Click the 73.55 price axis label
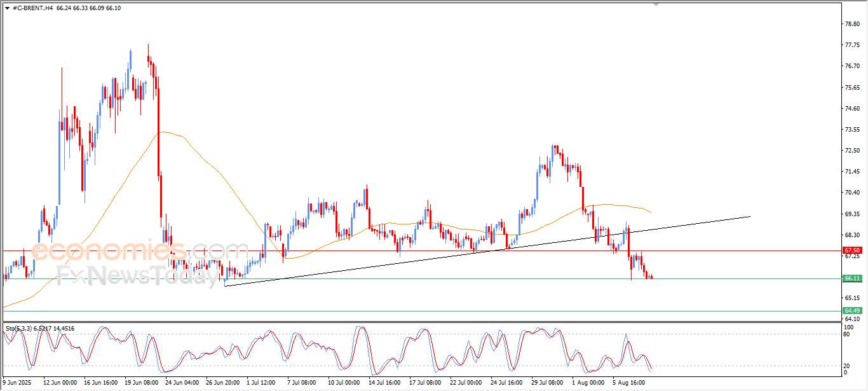 [852, 130]
